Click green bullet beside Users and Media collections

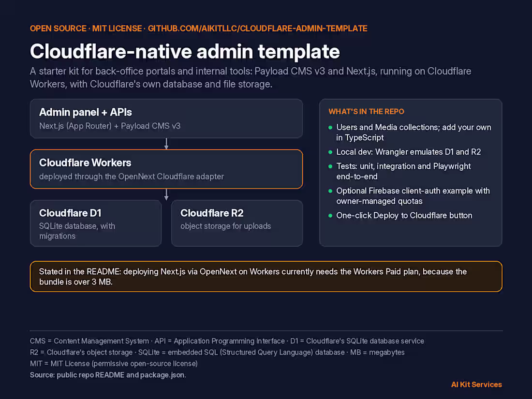(x=330, y=128)
